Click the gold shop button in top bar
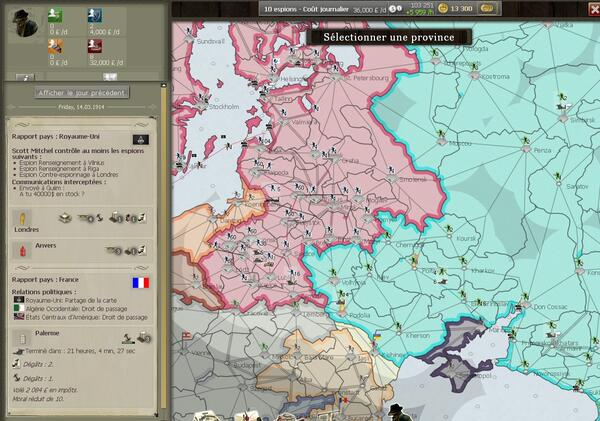Screen dimensions: 600x421 click(x=487, y=8)
